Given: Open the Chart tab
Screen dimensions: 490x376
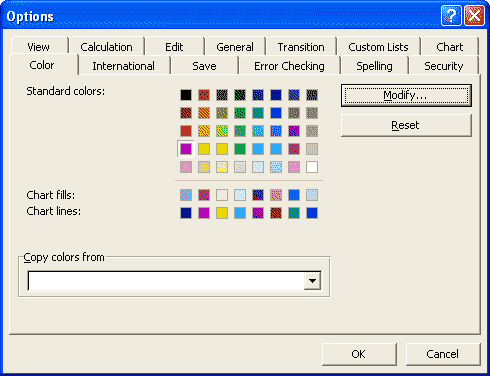Looking at the screenshot, I should coord(449,47).
